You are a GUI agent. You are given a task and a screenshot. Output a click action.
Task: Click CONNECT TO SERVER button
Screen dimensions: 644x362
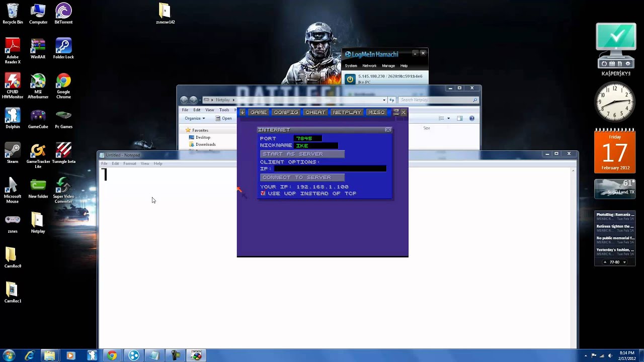click(x=302, y=177)
